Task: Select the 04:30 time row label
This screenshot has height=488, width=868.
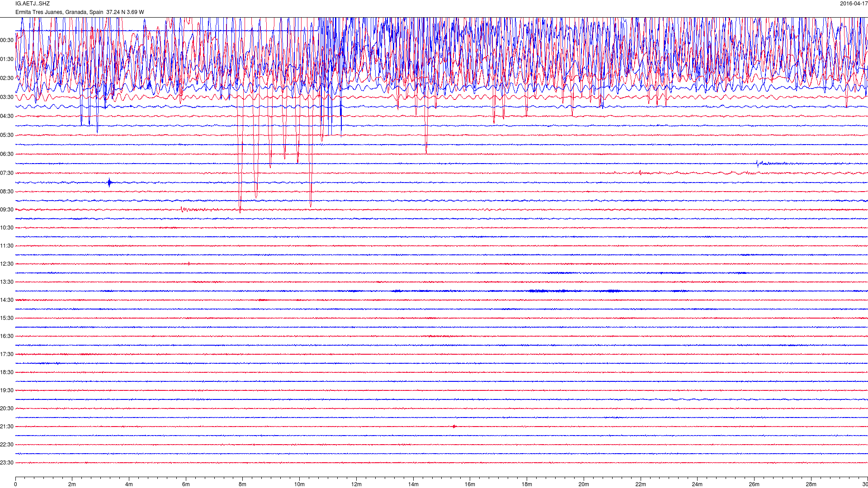Action: [7, 116]
